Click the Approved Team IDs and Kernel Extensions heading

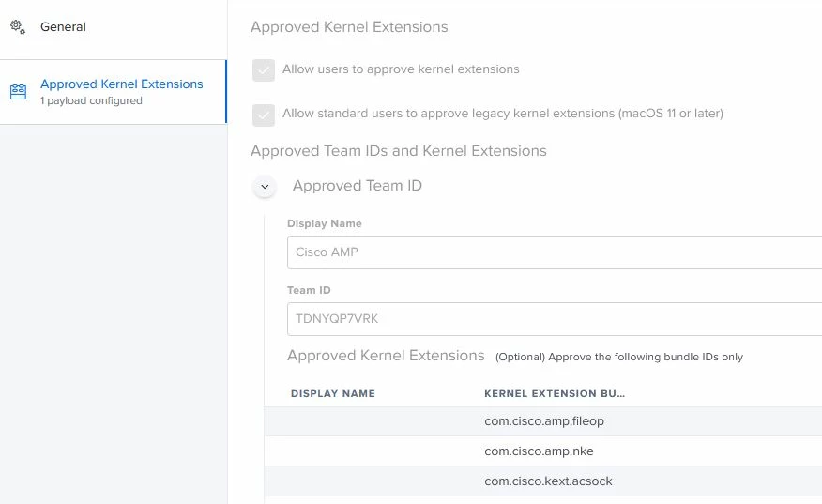click(399, 151)
